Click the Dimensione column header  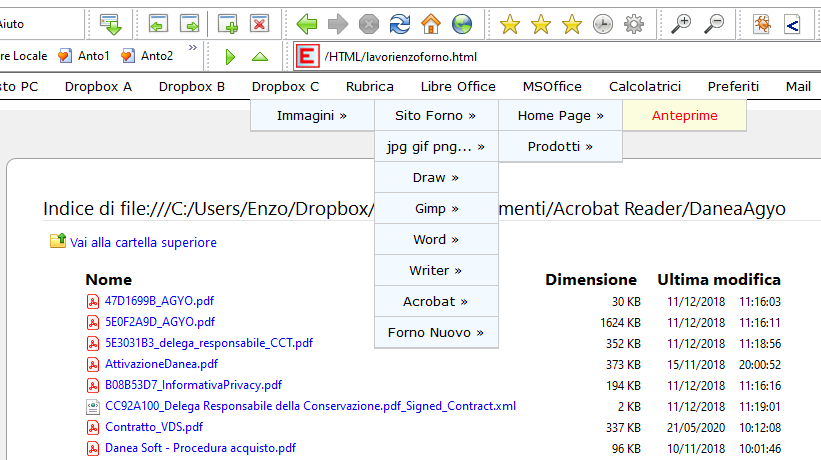tap(591, 279)
